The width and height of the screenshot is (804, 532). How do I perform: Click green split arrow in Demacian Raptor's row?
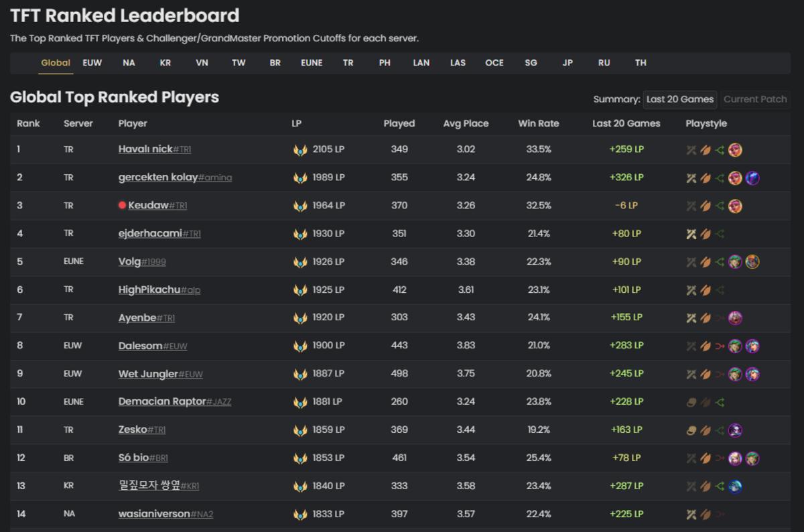click(x=720, y=403)
